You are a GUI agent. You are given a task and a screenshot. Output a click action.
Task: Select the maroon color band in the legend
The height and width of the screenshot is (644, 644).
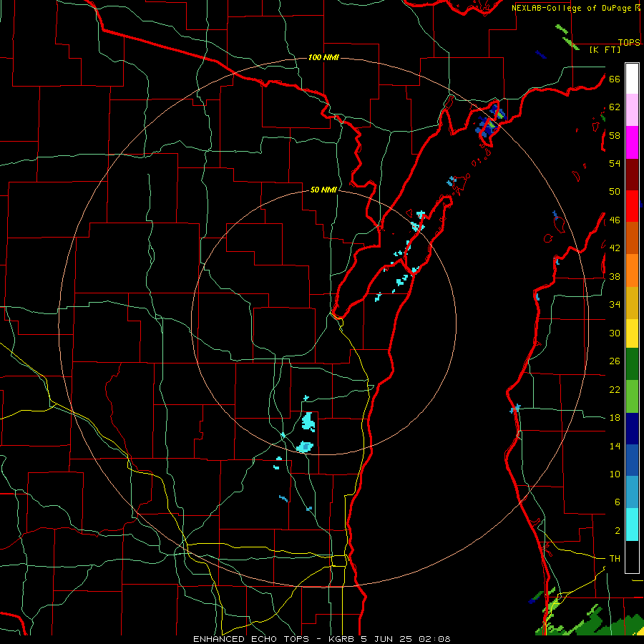tap(632, 175)
